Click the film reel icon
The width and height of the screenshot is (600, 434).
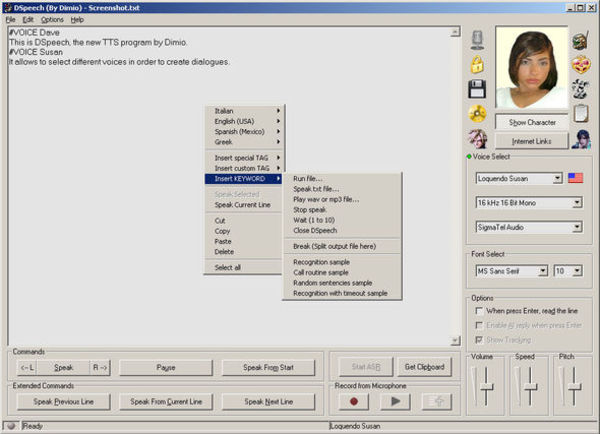(580, 89)
